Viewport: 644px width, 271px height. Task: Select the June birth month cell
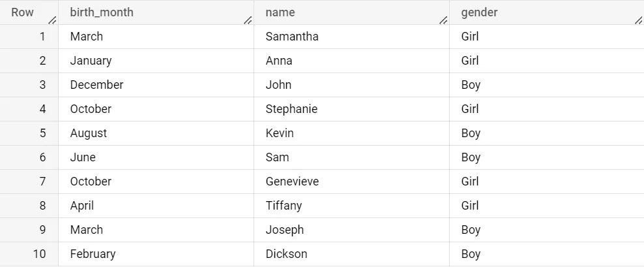83,157
